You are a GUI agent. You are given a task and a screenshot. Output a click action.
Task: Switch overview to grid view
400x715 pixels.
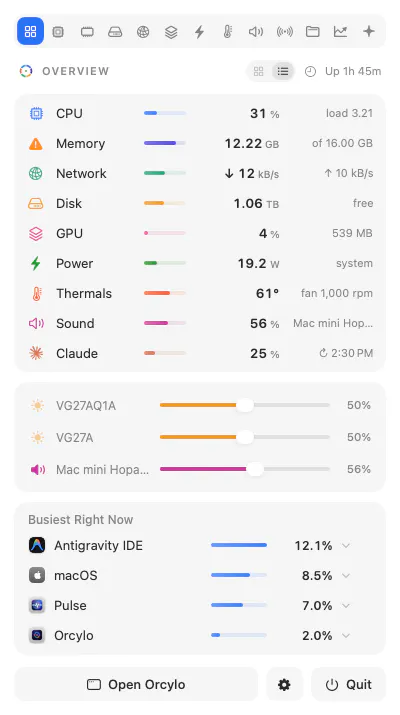pos(259,72)
